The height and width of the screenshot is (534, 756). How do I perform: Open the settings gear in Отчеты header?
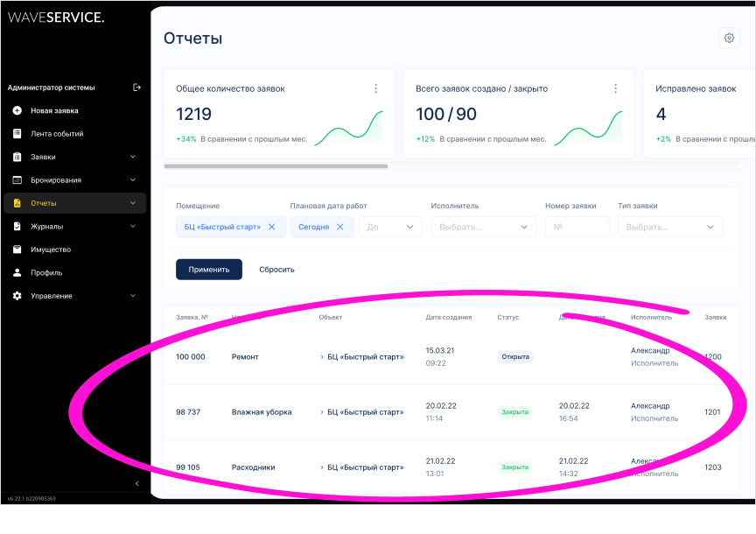click(x=728, y=38)
